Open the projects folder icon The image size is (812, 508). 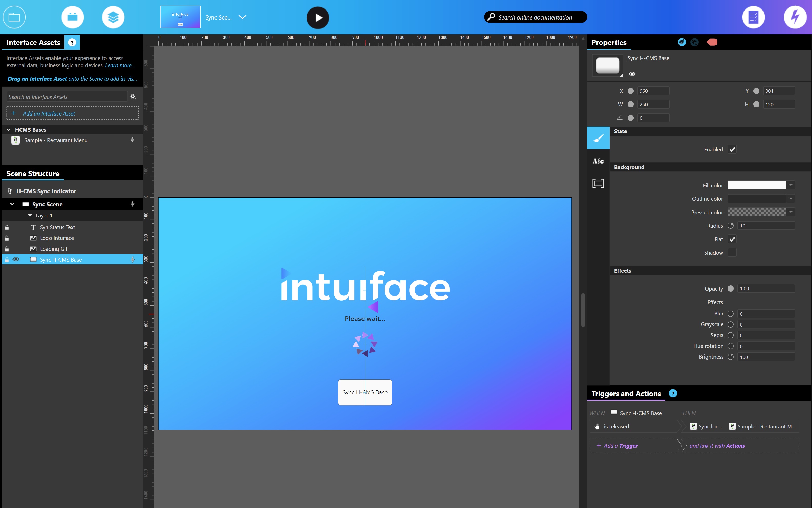coord(14,17)
